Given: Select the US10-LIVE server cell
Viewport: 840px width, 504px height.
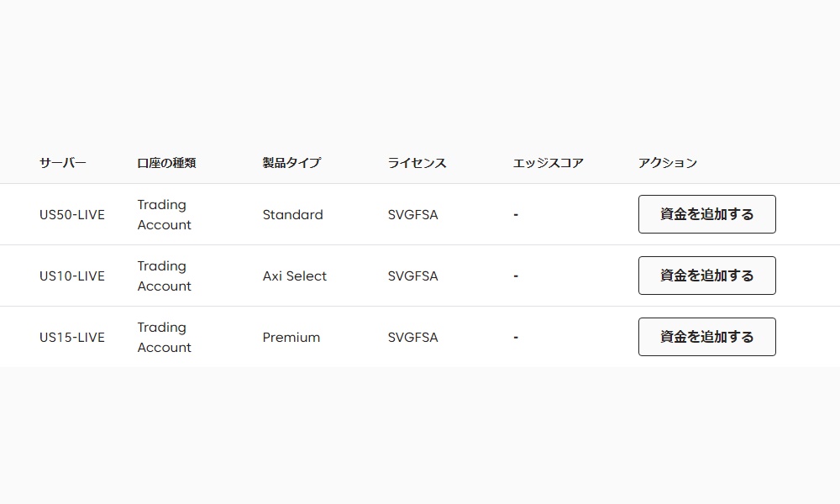Looking at the screenshot, I should pyautogui.click(x=72, y=276).
